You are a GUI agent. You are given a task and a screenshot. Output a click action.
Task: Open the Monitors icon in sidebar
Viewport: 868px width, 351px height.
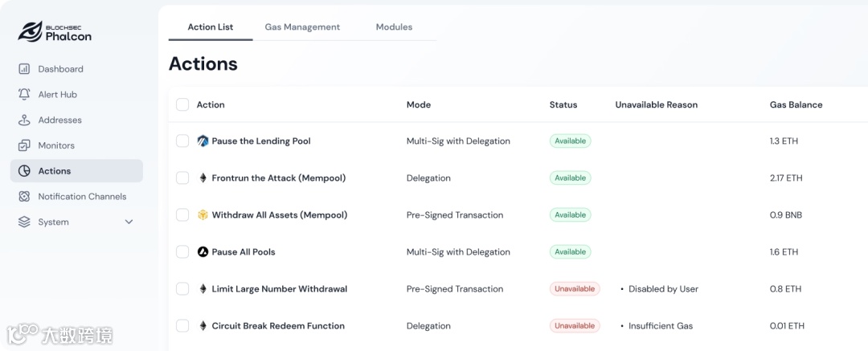(x=24, y=145)
